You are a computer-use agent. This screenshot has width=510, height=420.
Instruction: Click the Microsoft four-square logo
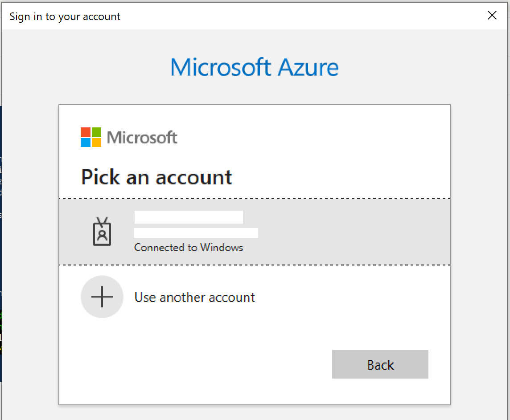[x=91, y=137]
